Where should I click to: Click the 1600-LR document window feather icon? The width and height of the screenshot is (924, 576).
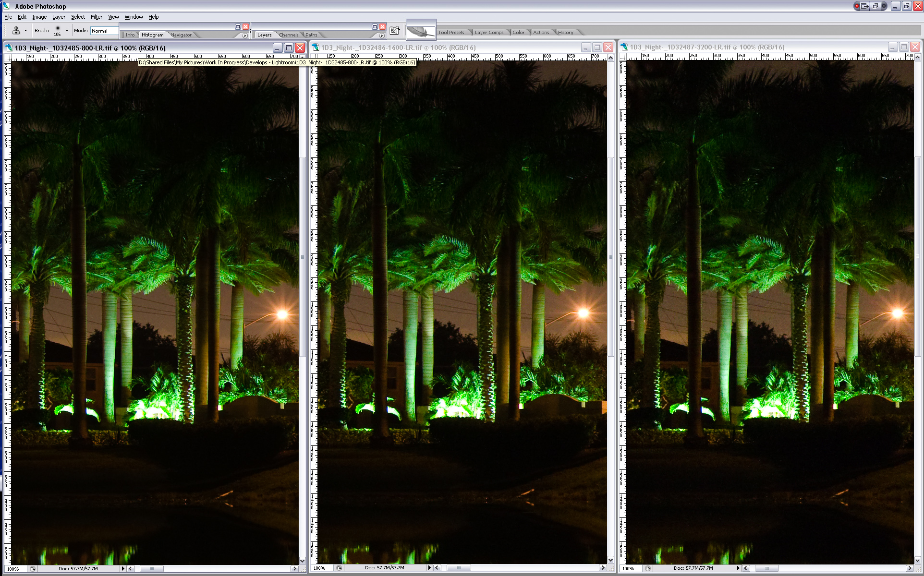pos(315,47)
